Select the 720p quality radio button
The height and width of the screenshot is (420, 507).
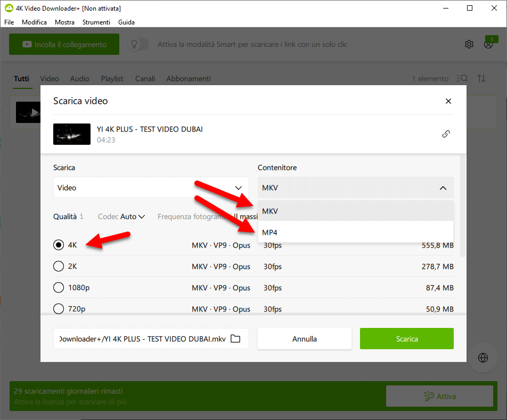59,309
